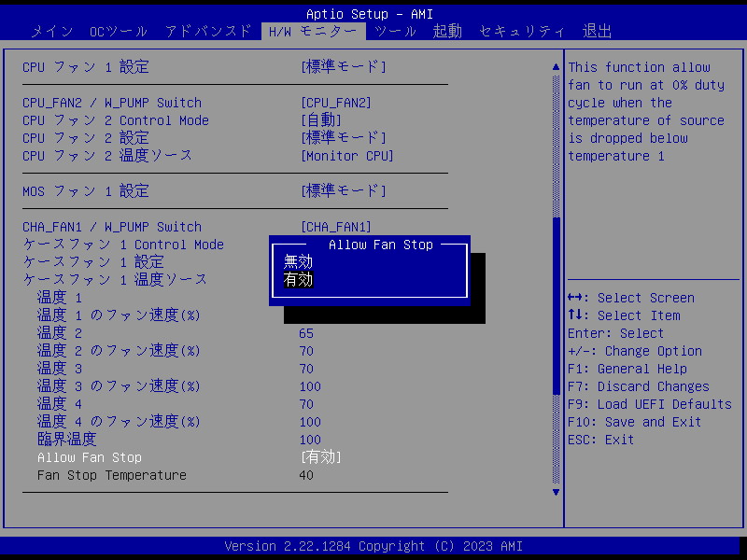Select the Fan Stop Temperature label
747x560 pixels.
(x=112, y=475)
